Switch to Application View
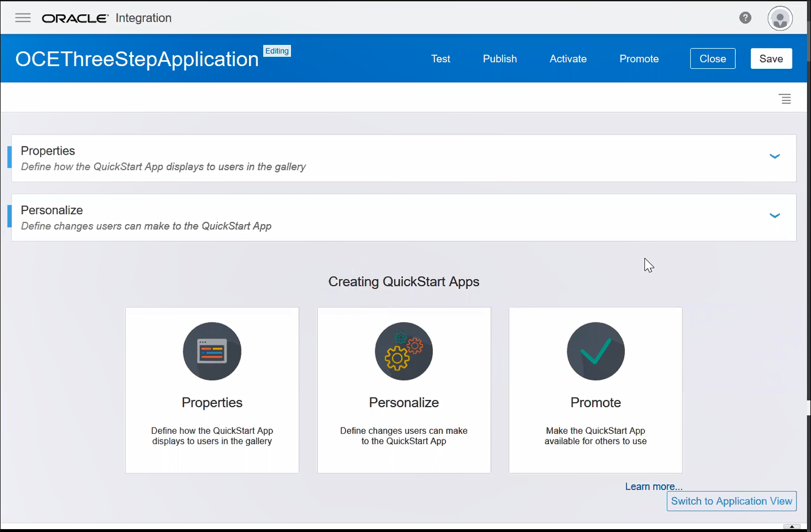The image size is (811, 532). pyautogui.click(x=732, y=501)
